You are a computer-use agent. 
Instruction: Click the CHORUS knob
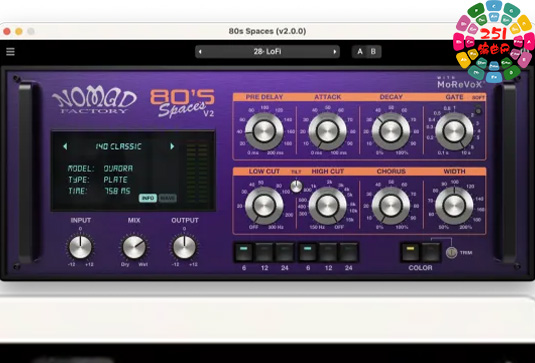pos(391,206)
